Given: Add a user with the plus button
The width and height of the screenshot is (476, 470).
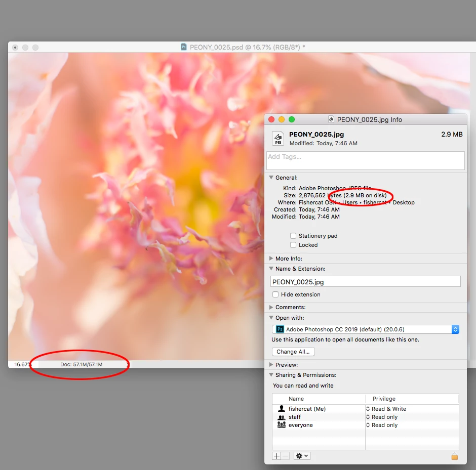Looking at the screenshot, I should pos(276,456).
